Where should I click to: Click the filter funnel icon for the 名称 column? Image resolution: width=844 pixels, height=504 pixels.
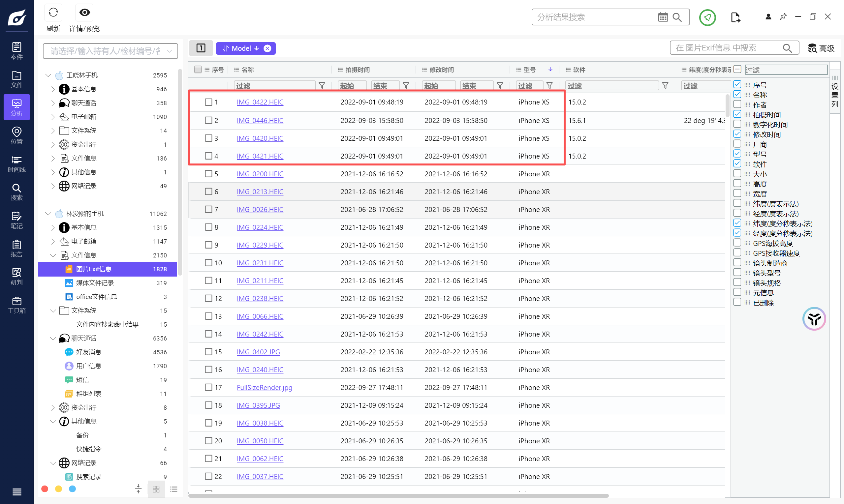click(322, 86)
